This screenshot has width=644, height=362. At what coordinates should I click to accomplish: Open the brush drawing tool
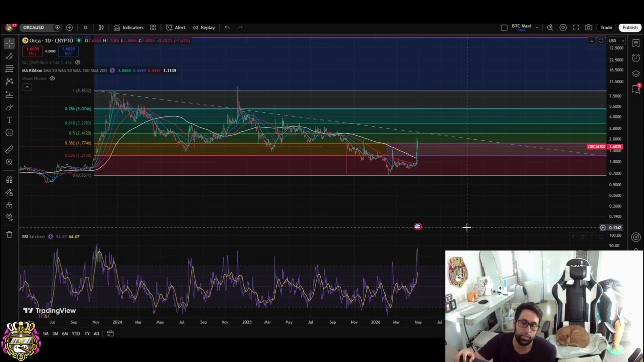[x=9, y=107]
